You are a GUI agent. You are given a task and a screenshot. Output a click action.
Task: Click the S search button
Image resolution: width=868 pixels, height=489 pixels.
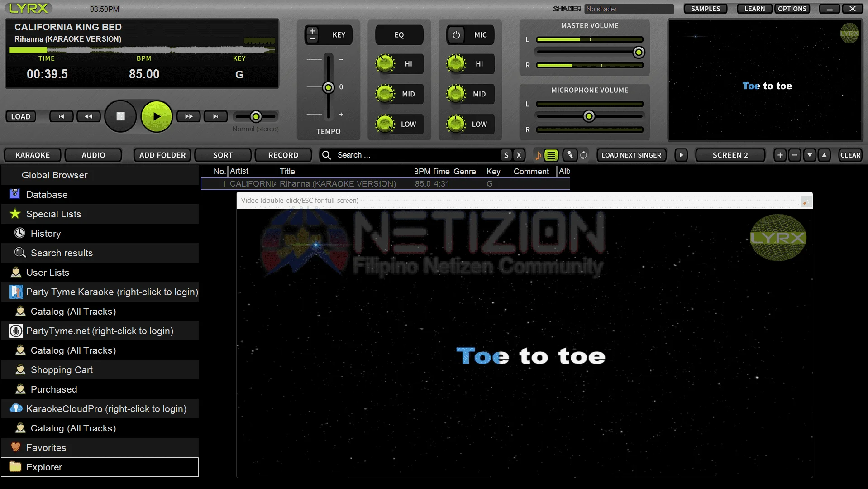pos(506,155)
